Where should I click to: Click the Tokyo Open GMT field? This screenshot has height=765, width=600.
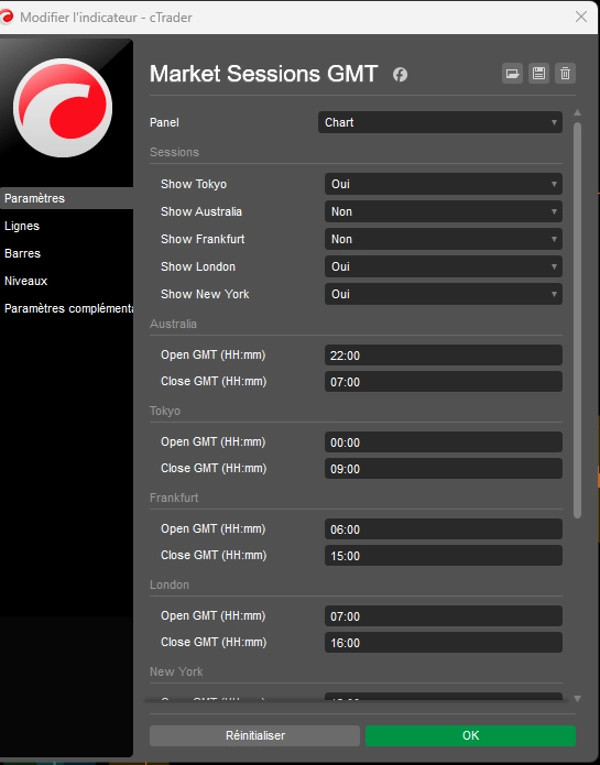coord(443,442)
